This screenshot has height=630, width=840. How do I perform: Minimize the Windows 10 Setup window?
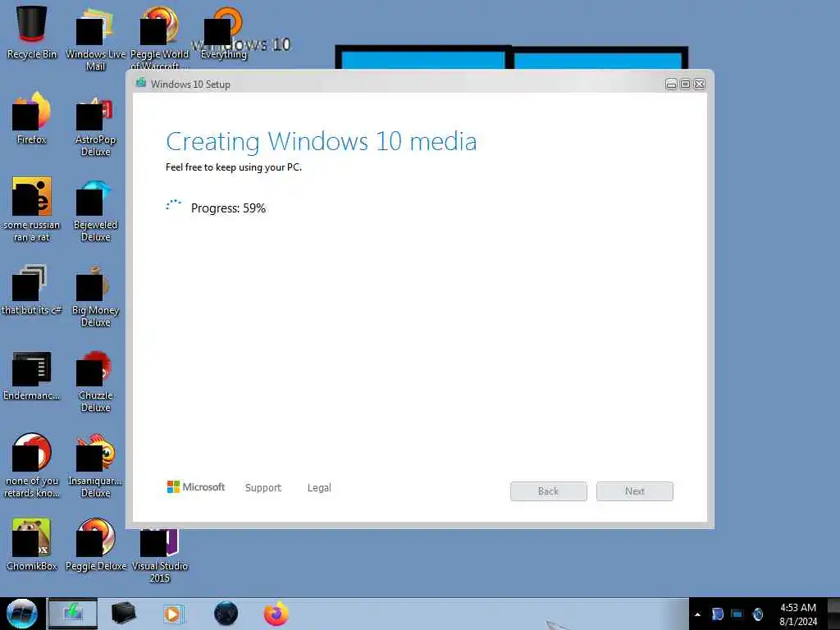(671, 84)
